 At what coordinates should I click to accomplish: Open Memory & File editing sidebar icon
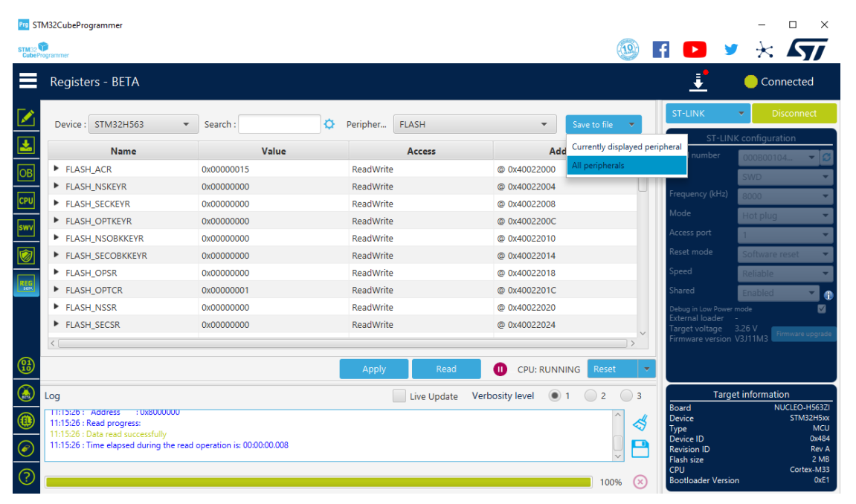[x=26, y=117]
